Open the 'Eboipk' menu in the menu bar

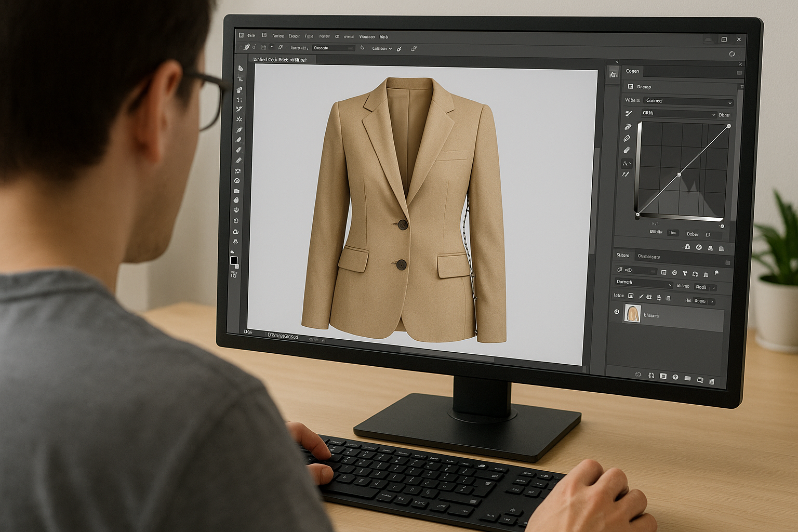point(294,36)
